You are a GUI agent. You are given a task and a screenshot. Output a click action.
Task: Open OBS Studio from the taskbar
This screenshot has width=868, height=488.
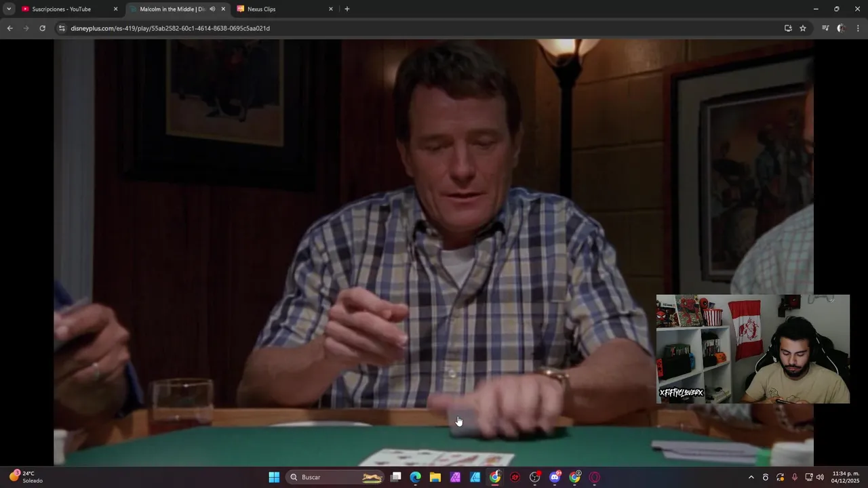(x=535, y=477)
